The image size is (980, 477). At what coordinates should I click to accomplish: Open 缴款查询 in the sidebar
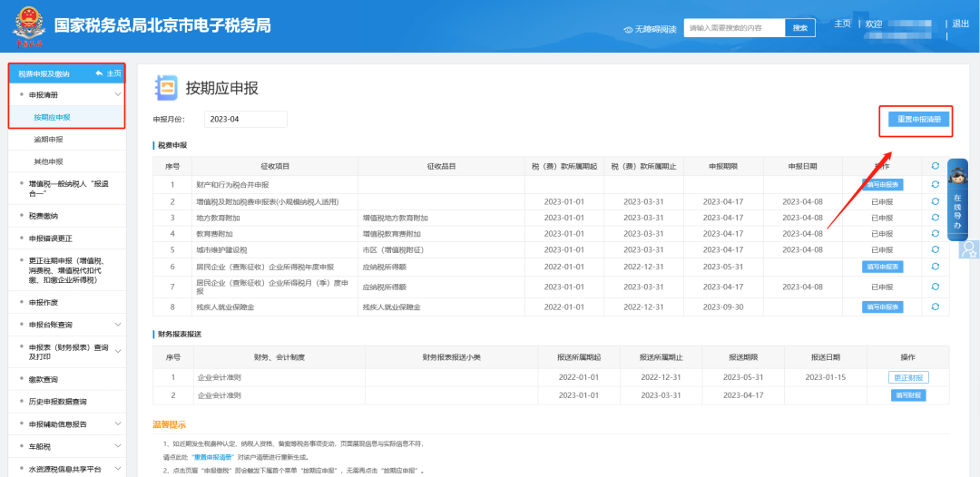tap(44, 379)
